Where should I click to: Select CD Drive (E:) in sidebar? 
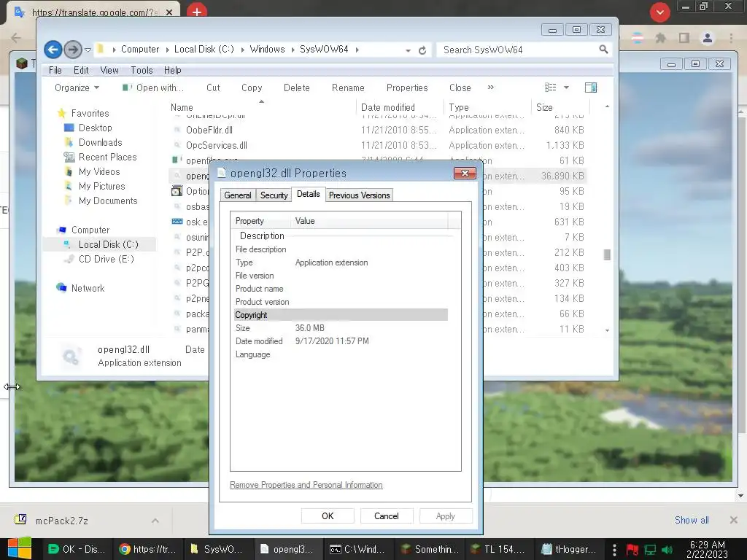pyautogui.click(x=106, y=259)
